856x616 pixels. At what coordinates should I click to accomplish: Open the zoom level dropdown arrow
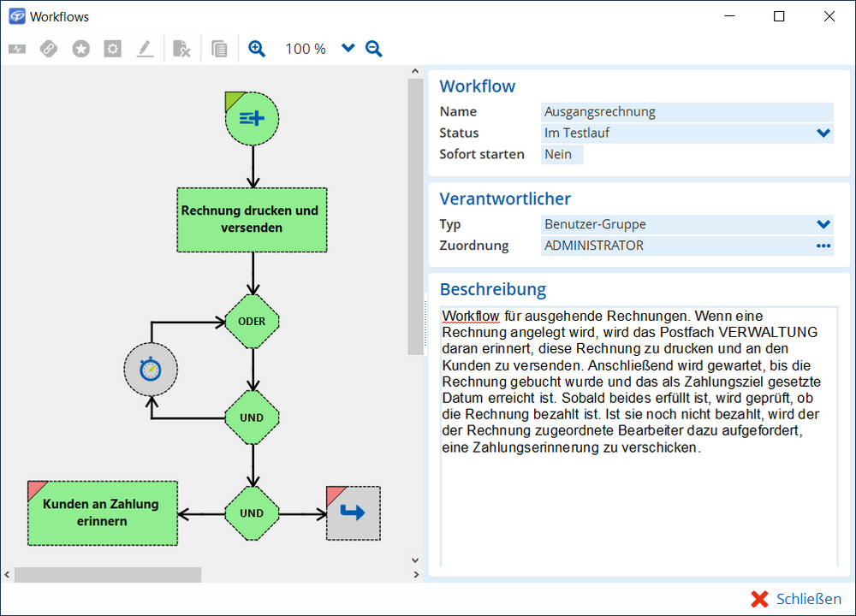pos(348,49)
